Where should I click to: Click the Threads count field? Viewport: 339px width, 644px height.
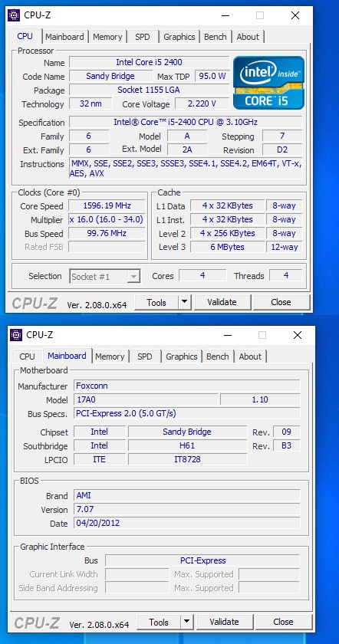(286, 275)
